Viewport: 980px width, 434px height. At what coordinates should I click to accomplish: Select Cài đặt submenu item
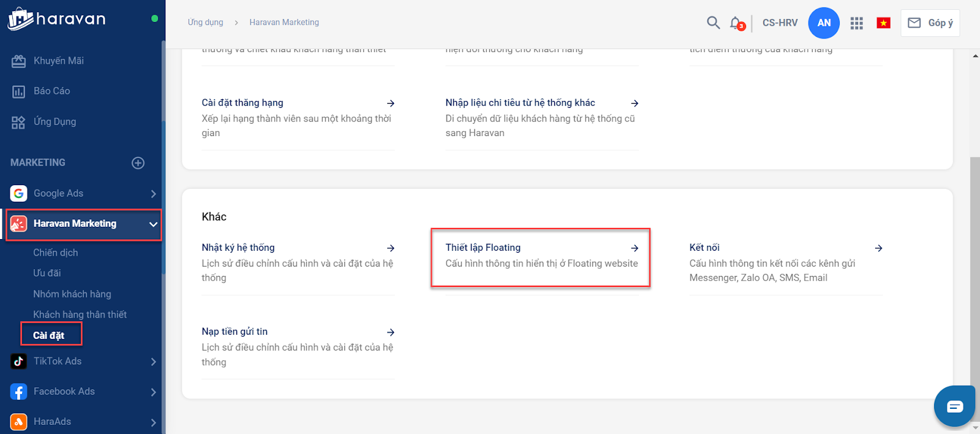coord(48,335)
